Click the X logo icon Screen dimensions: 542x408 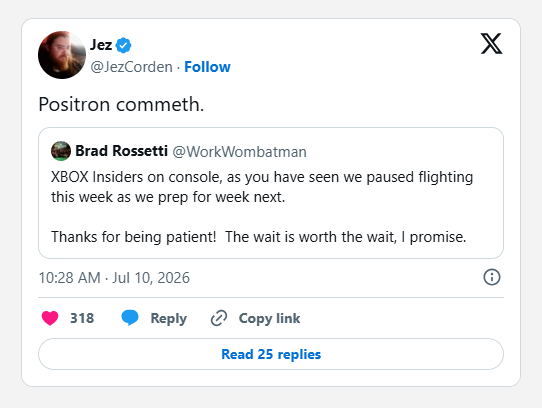pyautogui.click(x=492, y=44)
